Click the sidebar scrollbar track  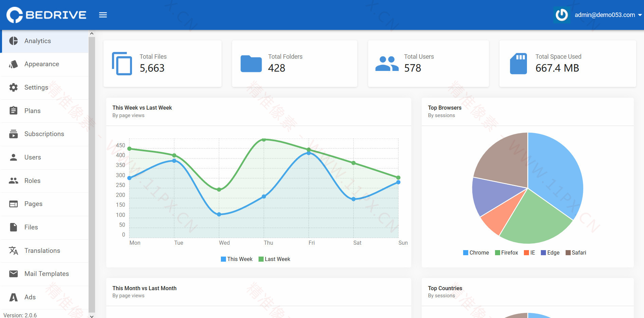[92, 174]
